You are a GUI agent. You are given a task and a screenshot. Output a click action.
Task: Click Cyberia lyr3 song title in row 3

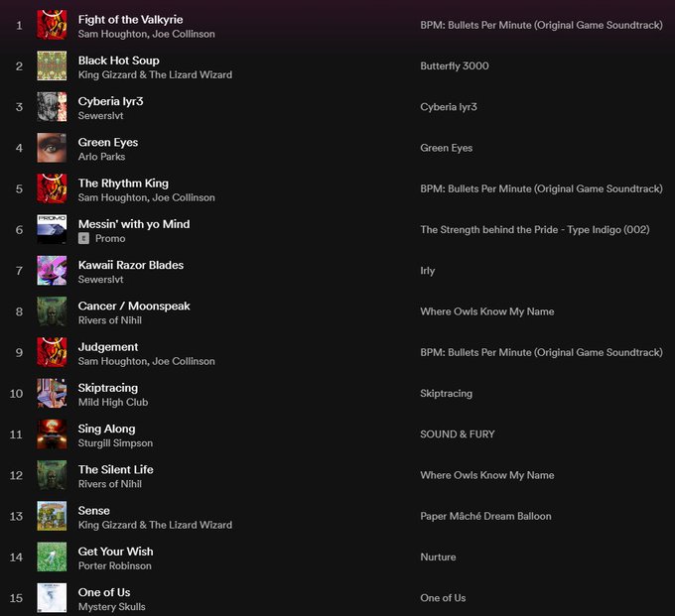tap(110, 101)
